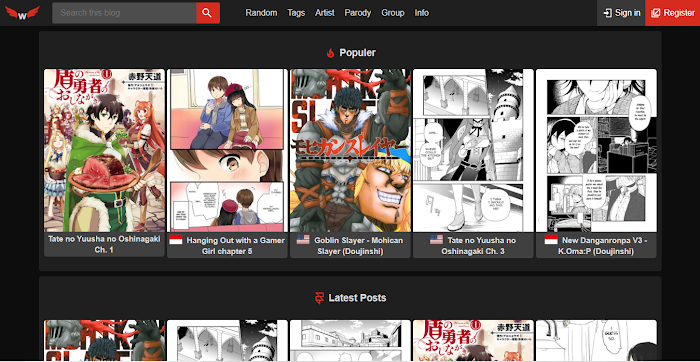Image resolution: width=700 pixels, height=362 pixels.
Task: Click the flame icon beside Populer
Action: pyautogui.click(x=330, y=53)
